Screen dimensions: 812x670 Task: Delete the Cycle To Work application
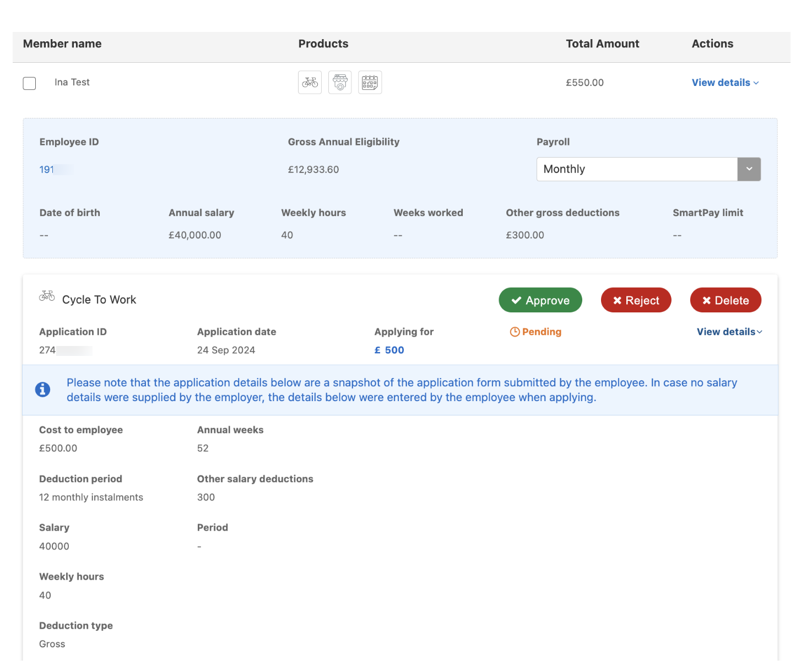725,300
